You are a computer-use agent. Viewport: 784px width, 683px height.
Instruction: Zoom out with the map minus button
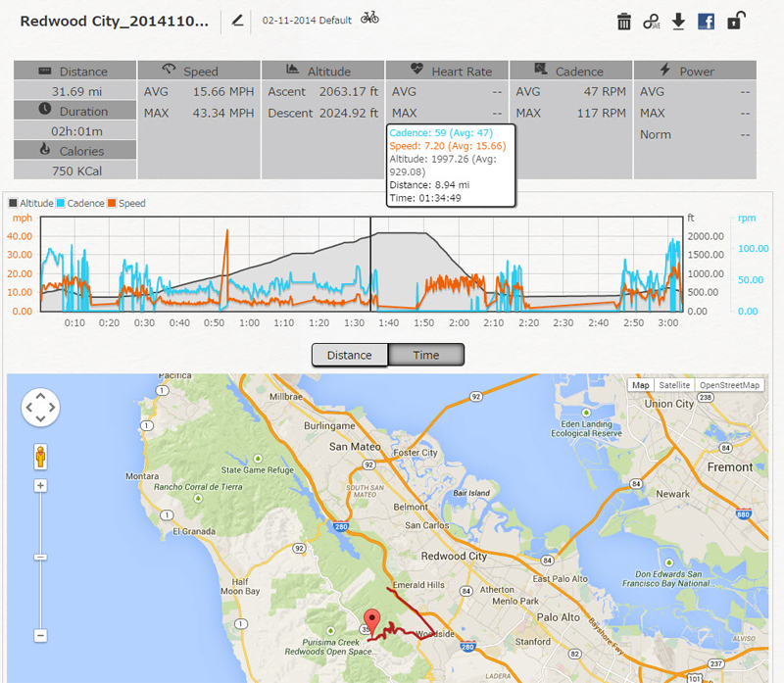click(x=40, y=636)
